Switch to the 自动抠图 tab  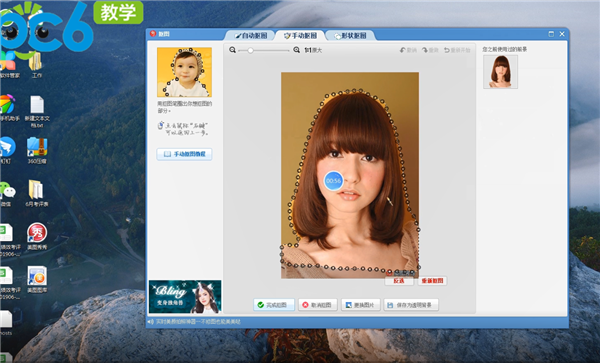click(x=251, y=36)
